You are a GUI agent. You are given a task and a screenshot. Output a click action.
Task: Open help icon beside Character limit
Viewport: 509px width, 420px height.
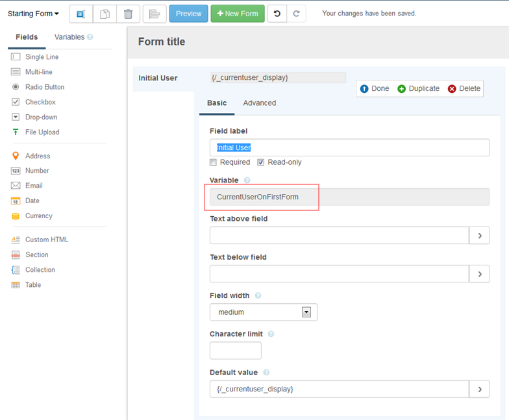(271, 334)
